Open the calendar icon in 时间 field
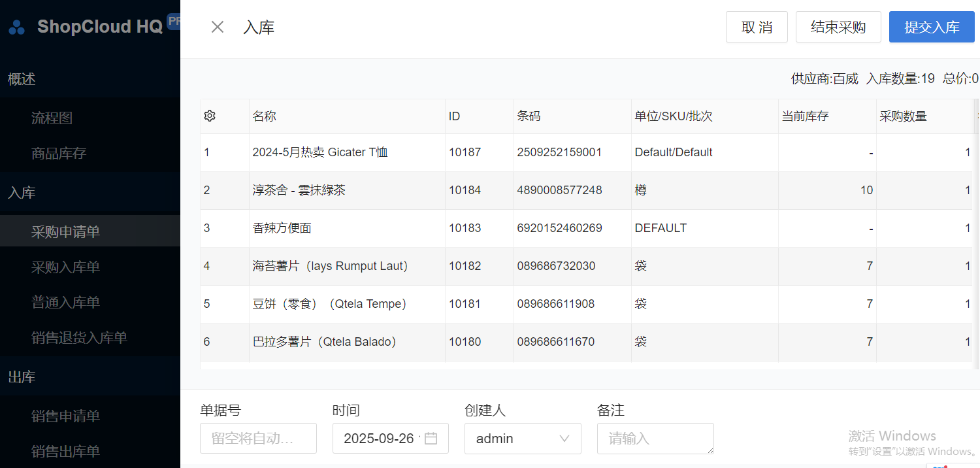Screen dimensions: 980x468 coord(431,439)
